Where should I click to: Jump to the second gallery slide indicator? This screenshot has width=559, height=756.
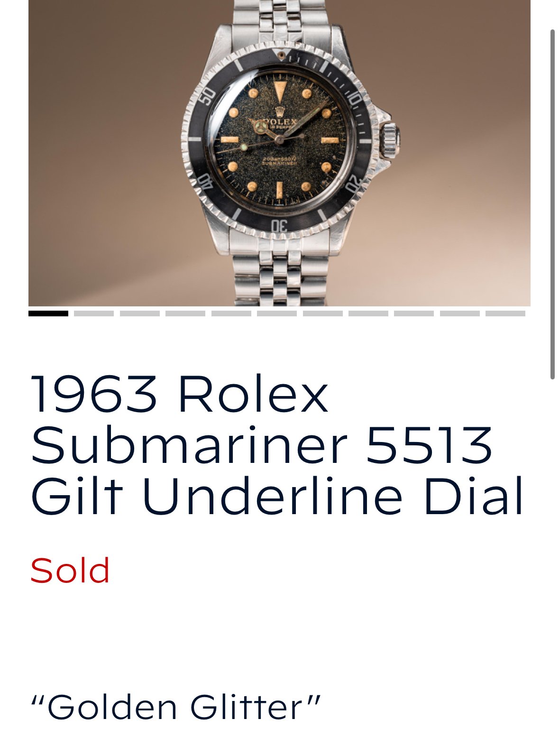(x=94, y=313)
